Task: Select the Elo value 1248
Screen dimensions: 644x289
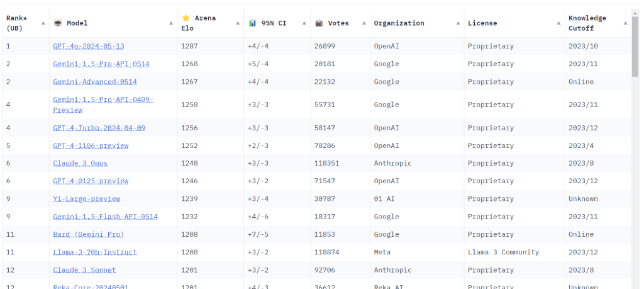Action: tap(189, 163)
